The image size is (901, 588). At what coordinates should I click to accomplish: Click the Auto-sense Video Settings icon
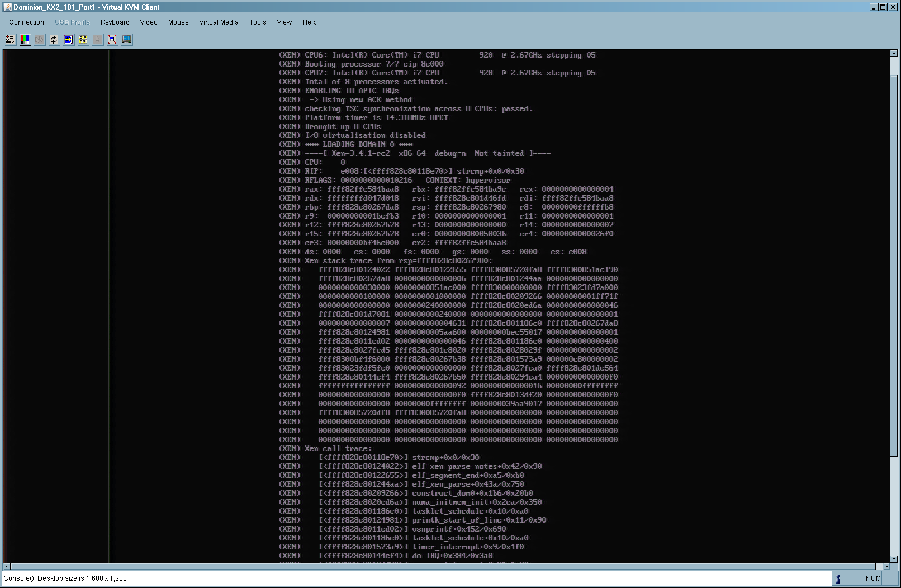click(x=68, y=40)
